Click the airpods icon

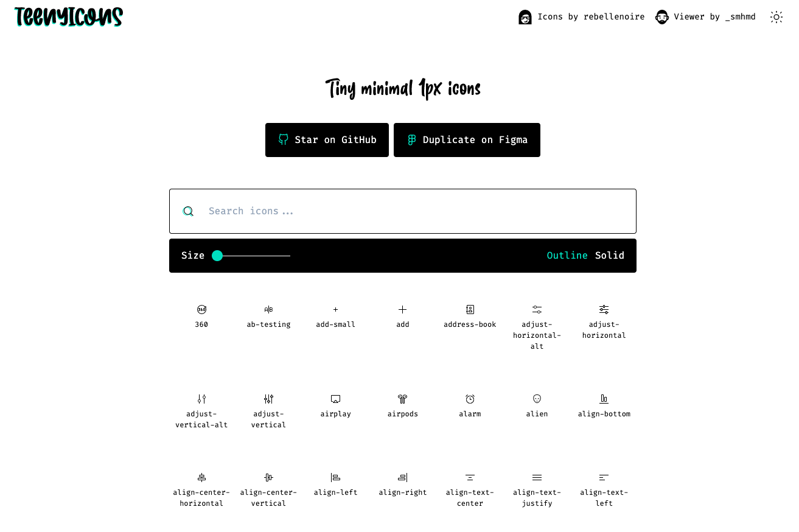(x=402, y=399)
